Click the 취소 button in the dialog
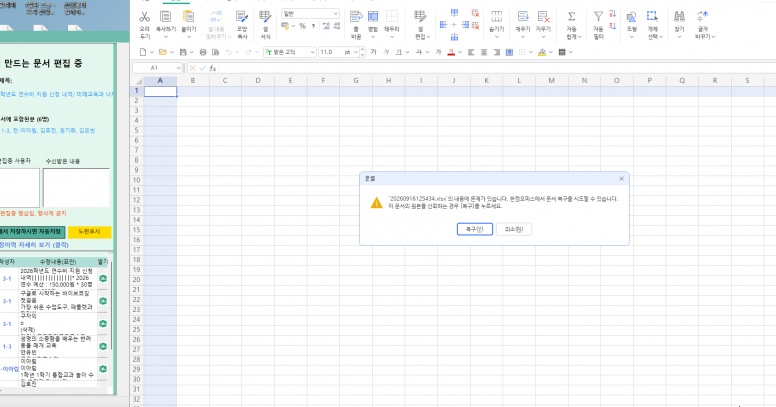776x407 pixels. pyautogui.click(x=514, y=229)
